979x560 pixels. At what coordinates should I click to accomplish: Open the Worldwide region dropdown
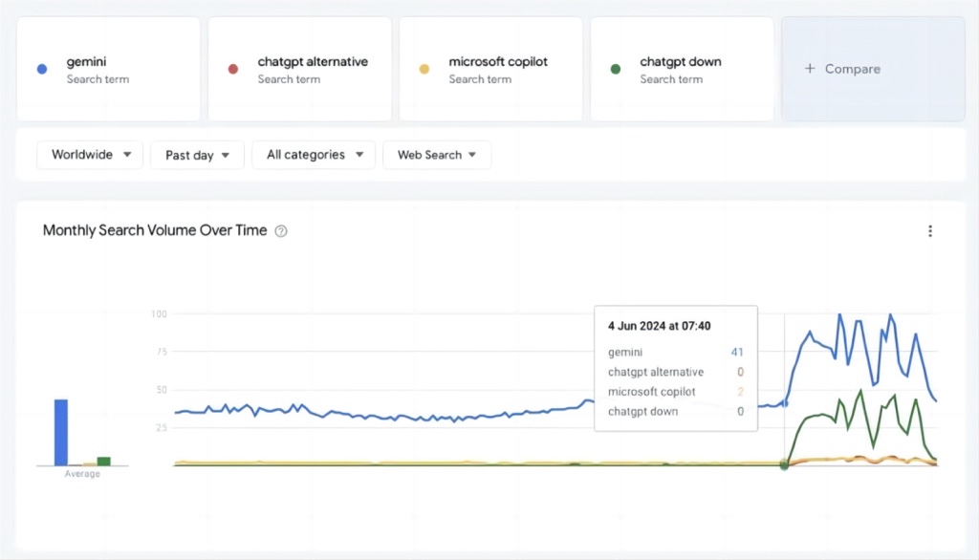click(90, 155)
